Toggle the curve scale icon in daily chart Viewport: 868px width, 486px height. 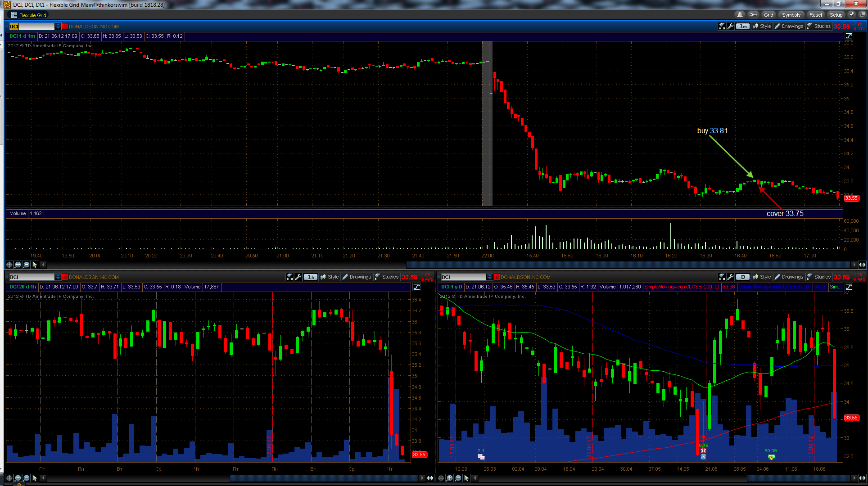coord(849,287)
